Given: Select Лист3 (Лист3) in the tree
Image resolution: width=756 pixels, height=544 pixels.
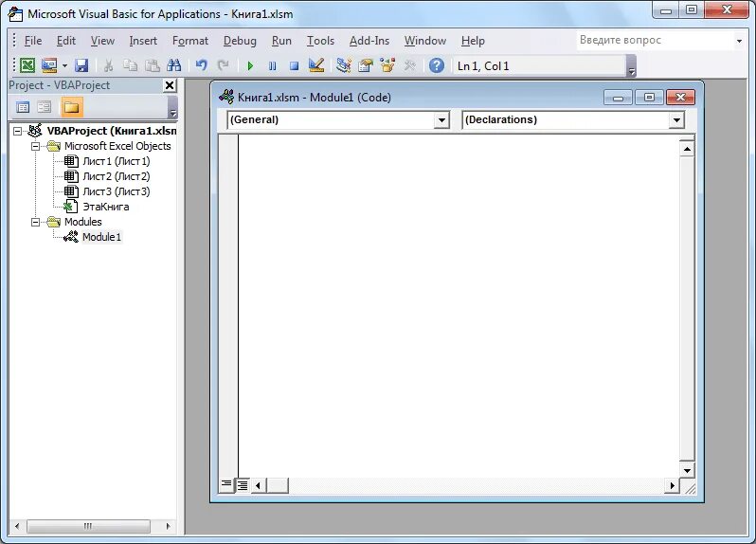Looking at the screenshot, I should (116, 191).
